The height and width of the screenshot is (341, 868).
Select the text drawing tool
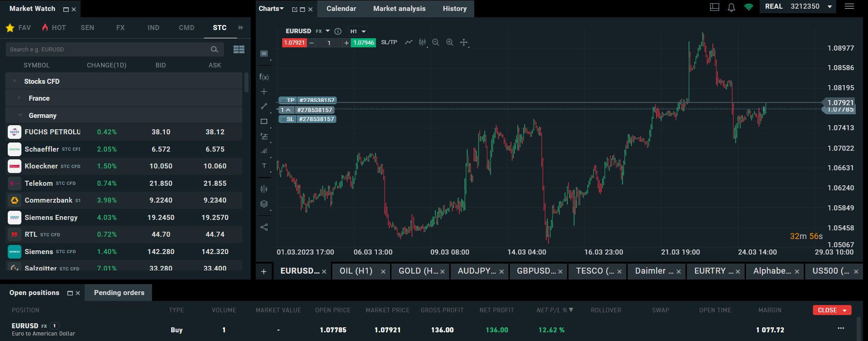[x=264, y=166]
